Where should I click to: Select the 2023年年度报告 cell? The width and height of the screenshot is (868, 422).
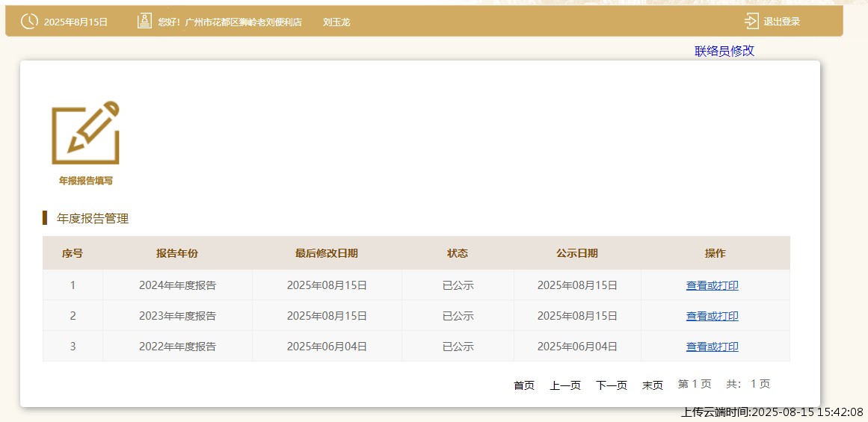tap(177, 316)
